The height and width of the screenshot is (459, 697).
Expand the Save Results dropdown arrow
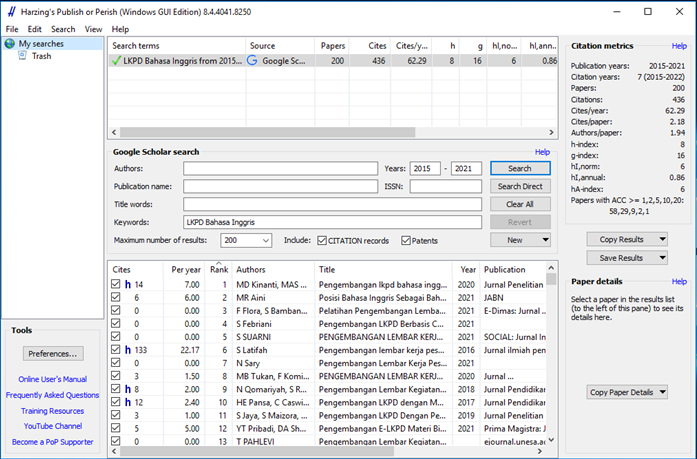(x=662, y=258)
